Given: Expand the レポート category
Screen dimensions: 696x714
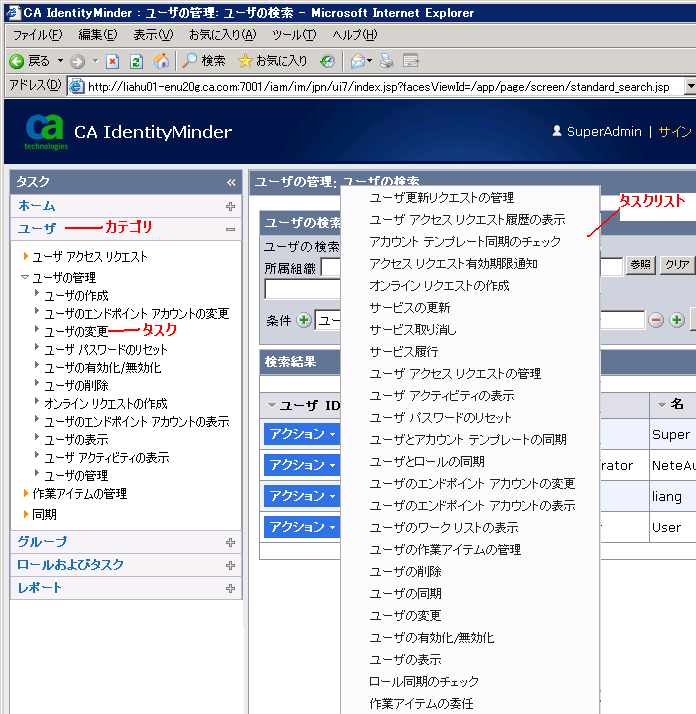Looking at the screenshot, I should (230, 588).
